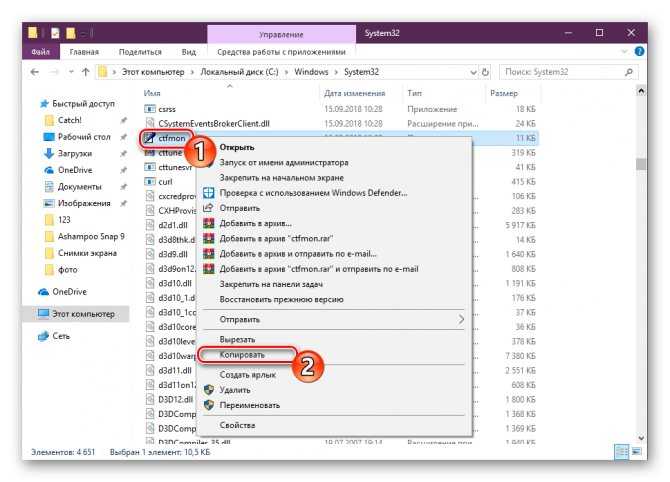This screenshot has width=670, height=482.
Task: Sort by Размер column header
Action: pos(504,93)
